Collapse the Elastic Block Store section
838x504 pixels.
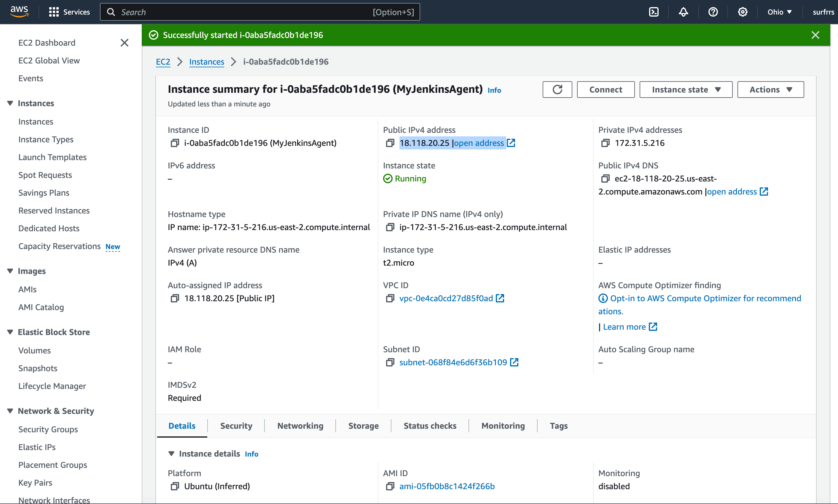[10, 332]
